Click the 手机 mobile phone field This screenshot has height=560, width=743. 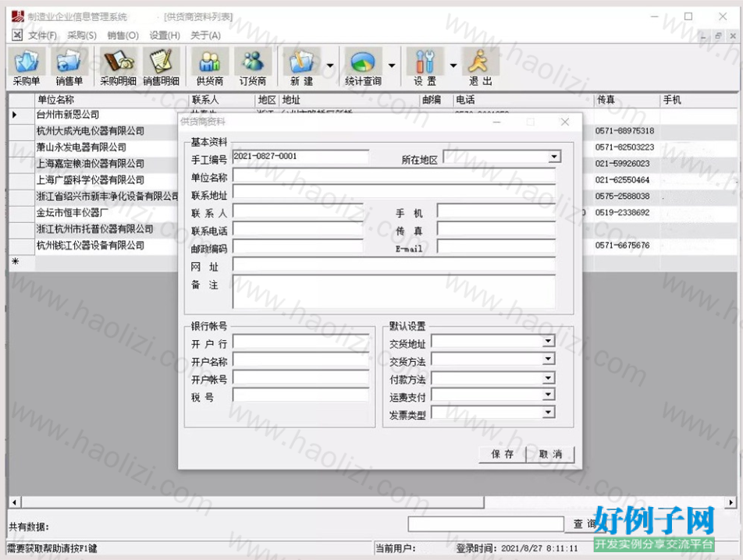[x=496, y=211]
